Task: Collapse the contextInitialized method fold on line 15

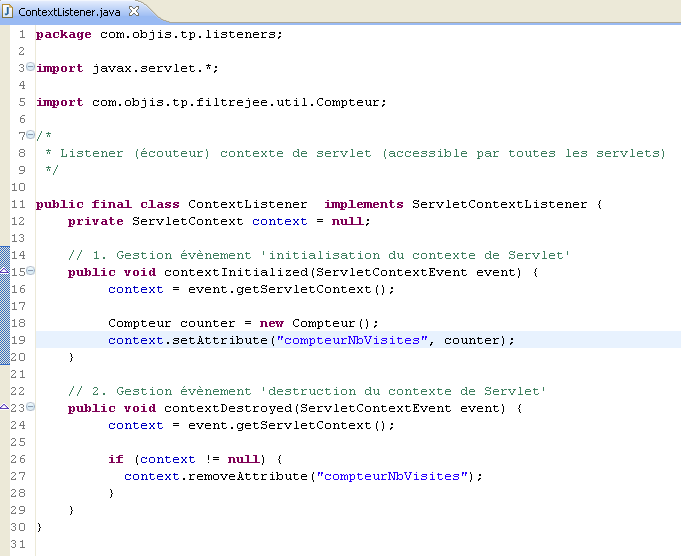Action: [30, 271]
